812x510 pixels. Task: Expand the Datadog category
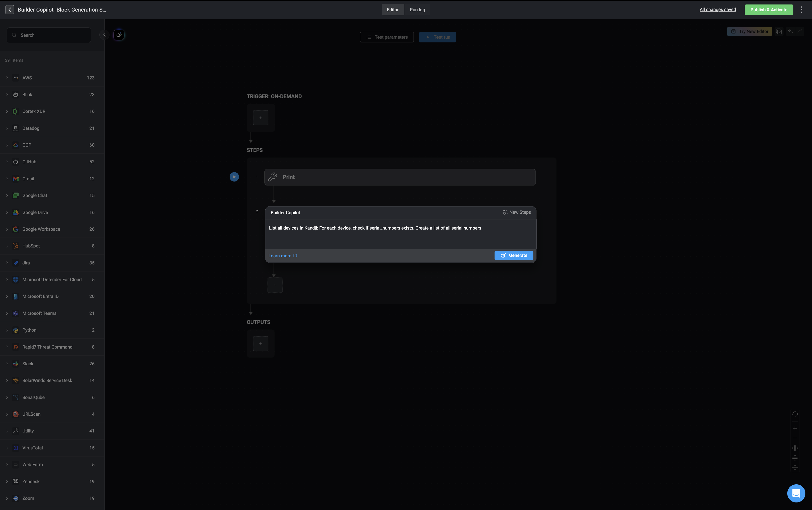pyautogui.click(x=7, y=128)
